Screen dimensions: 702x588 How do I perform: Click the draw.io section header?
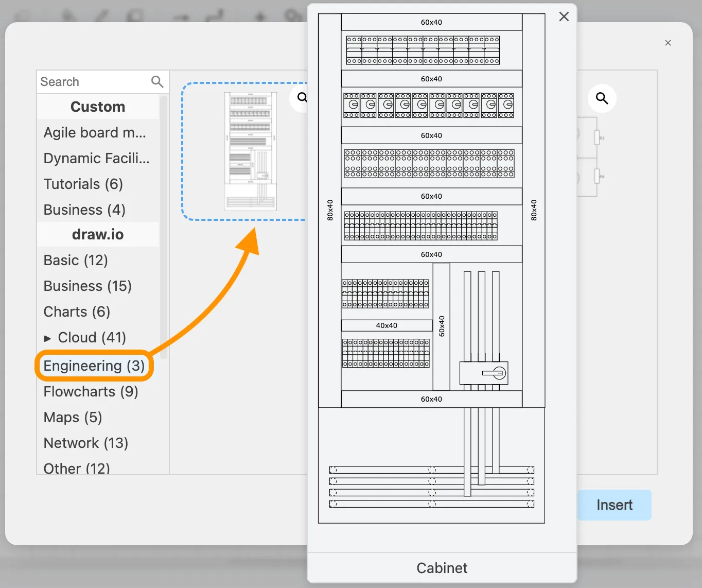tap(98, 234)
